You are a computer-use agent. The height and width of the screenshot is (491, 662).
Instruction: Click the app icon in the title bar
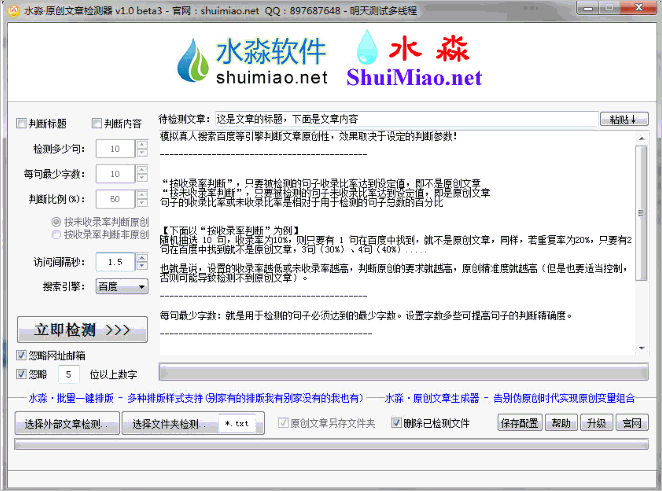[x=14, y=11]
